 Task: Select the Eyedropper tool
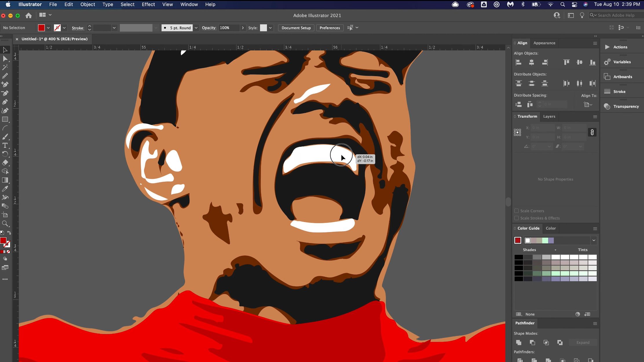(x=6, y=188)
